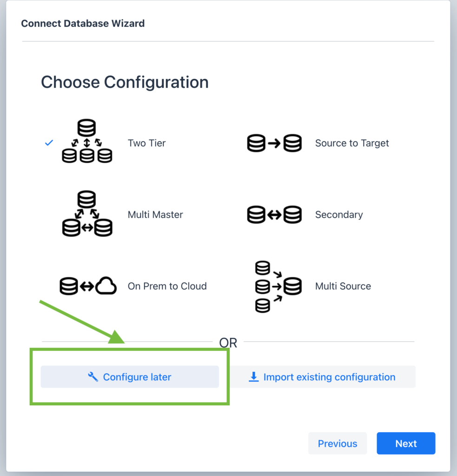
Task: Click the wrench icon beside Configure later
Action: point(93,377)
